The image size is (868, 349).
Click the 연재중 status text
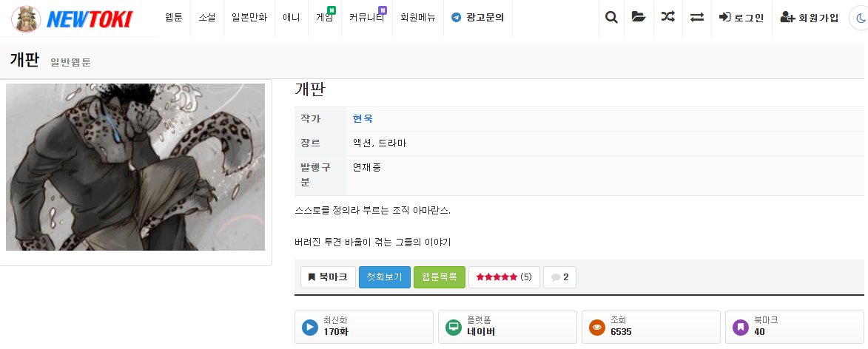click(x=367, y=168)
